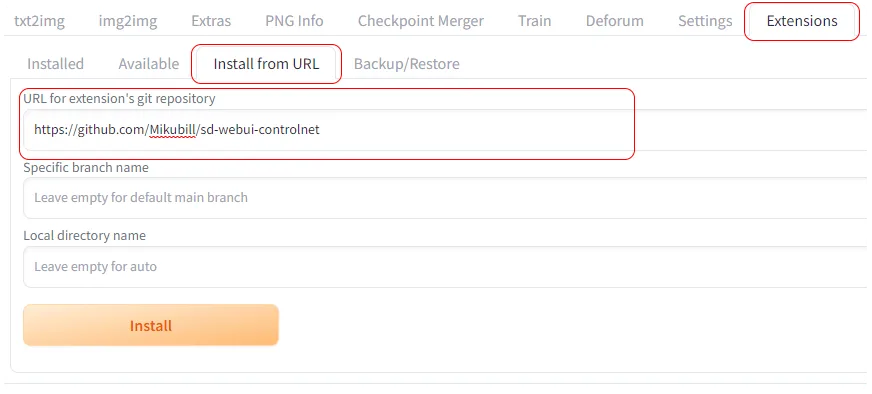Switch to the txt2img tab
Viewport: 872px width, 394px height.
click(x=39, y=21)
